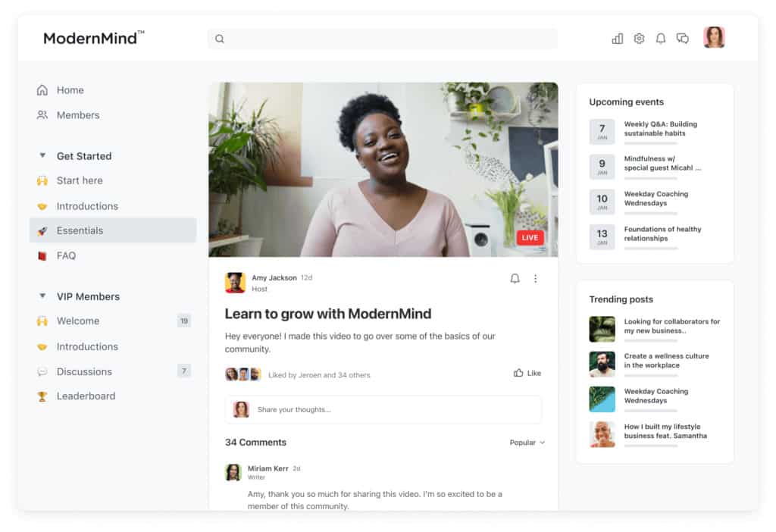Screen dimensions: 776x532
Task: Open Weekday Coaching Wednesdays trending post
Action: (x=656, y=396)
